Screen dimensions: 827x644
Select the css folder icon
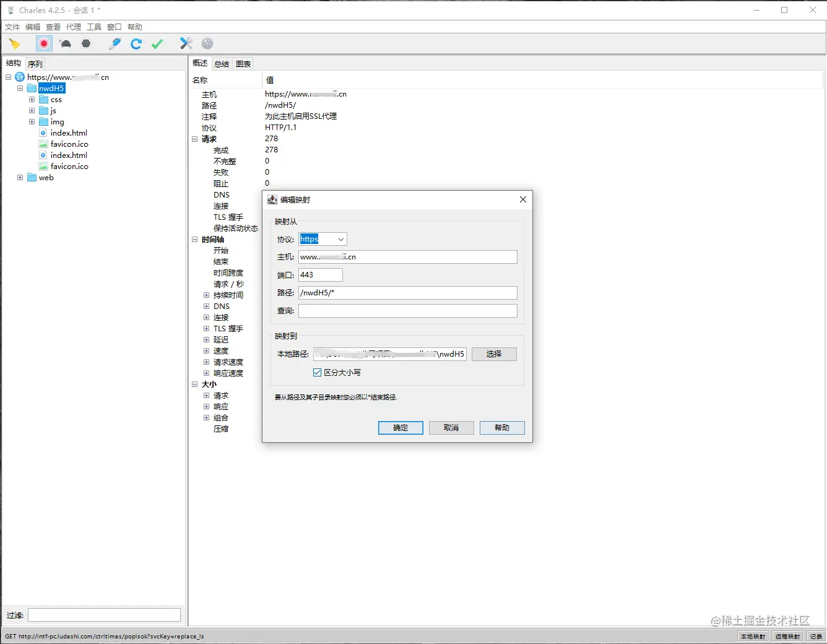(x=43, y=99)
